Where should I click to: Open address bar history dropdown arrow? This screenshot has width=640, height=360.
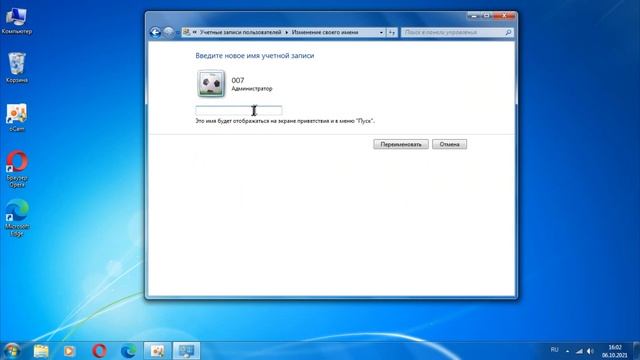[x=381, y=32]
